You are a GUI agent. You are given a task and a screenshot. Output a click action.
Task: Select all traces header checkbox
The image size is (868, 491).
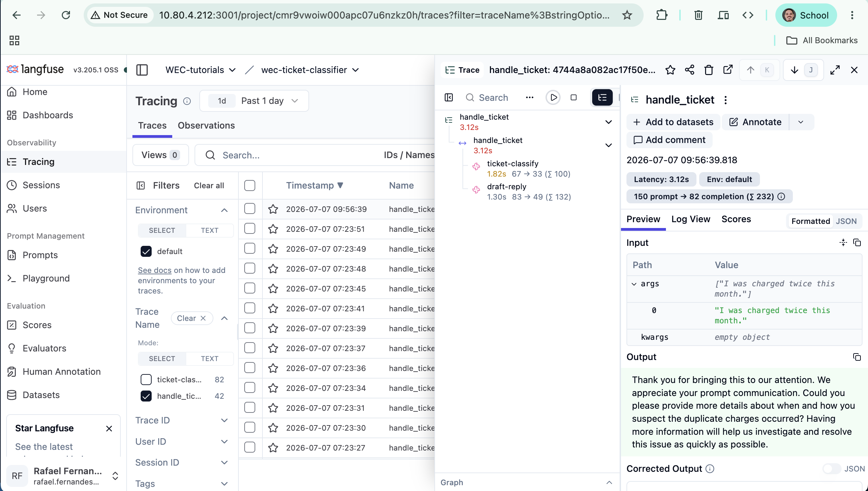[x=250, y=185]
